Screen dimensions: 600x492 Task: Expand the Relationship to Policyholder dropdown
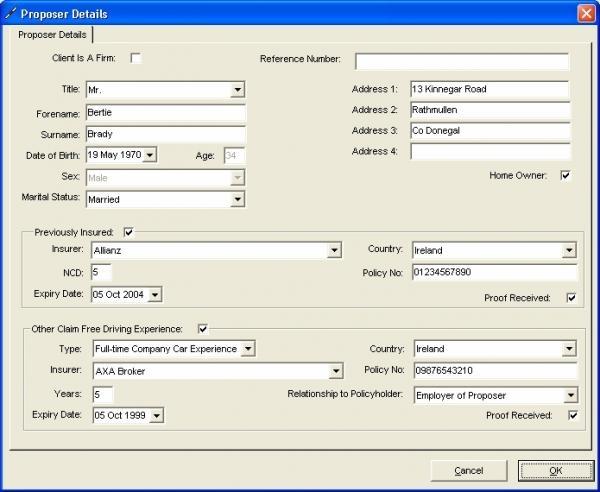tap(569, 395)
